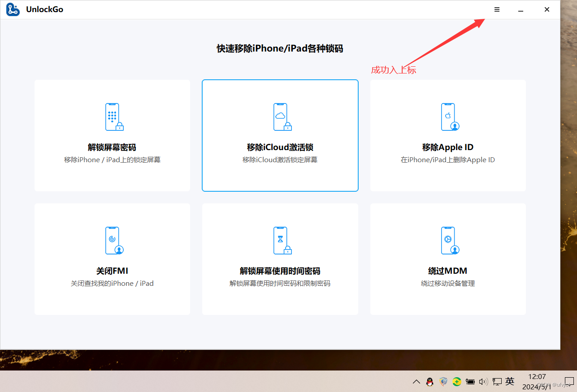Select the 关闭FMI title
The image size is (577, 392).
pyautogui.click(x=112, y=271)
